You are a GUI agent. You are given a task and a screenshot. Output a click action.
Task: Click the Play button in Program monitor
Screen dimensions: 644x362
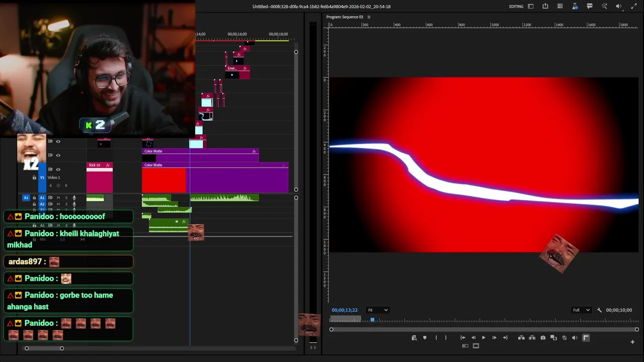pyautogui.click(x=484, y=338)
